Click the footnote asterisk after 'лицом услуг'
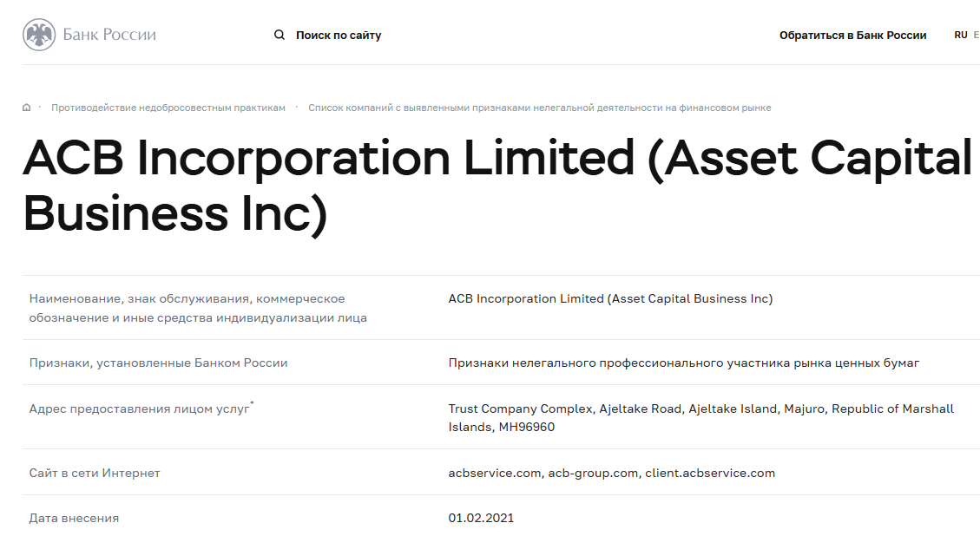Screen dimensions: 980x536 [252, 404]
